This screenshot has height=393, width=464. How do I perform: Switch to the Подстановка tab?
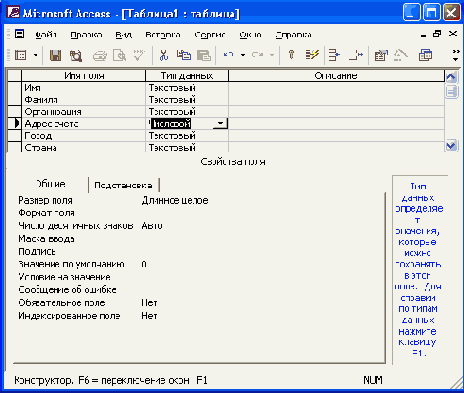(123, 185)
